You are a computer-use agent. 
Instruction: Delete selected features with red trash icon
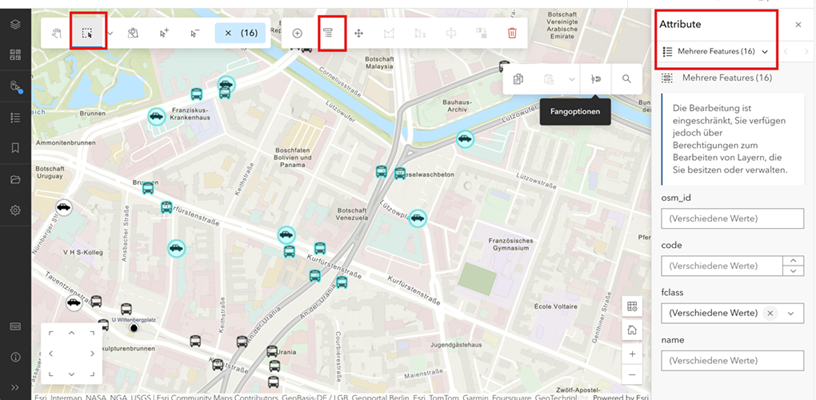(512, 33)
